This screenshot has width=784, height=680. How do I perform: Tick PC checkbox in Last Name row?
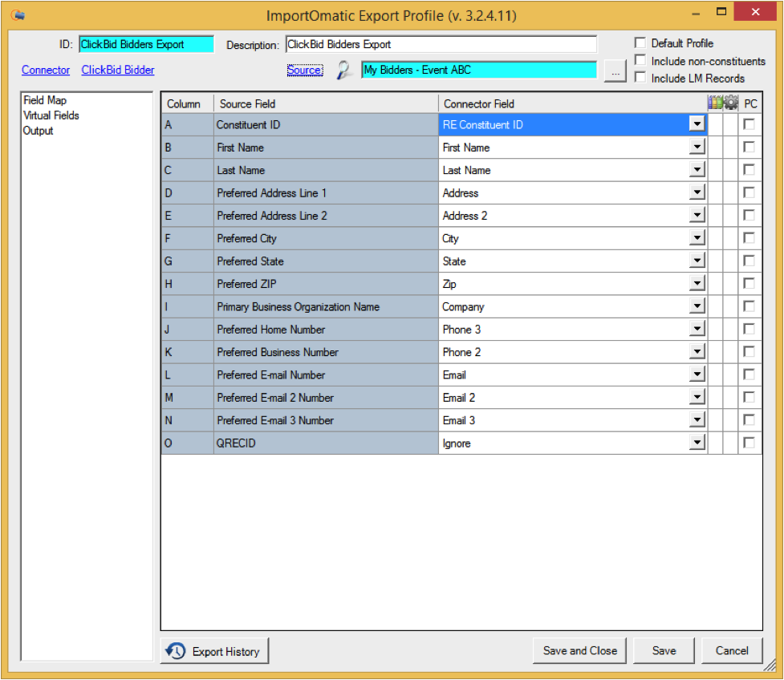pyautogui.click(x=749, y=170)
